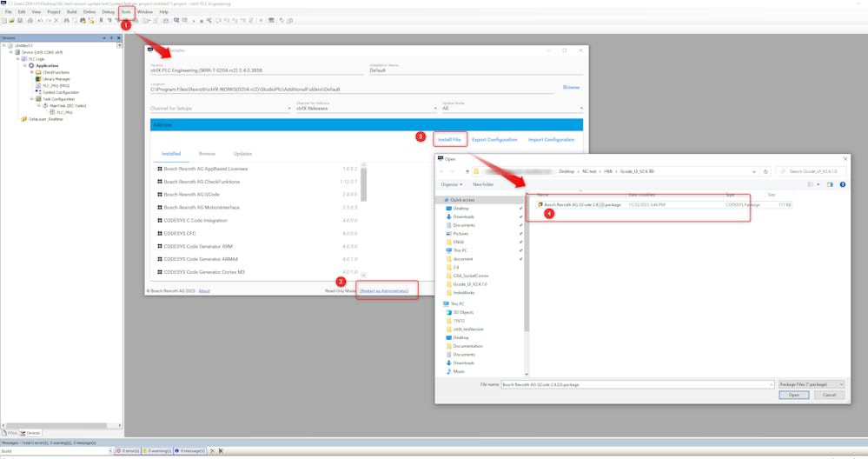Click the Save toolbar icon
This screenshot has width=868, height=459.
(x=20, y=21)
